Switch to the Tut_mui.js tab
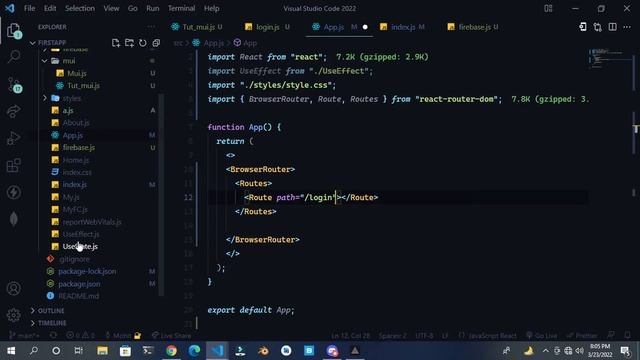Image resolution: width=640 pixels, height=360 pixels. pos(198,27)
